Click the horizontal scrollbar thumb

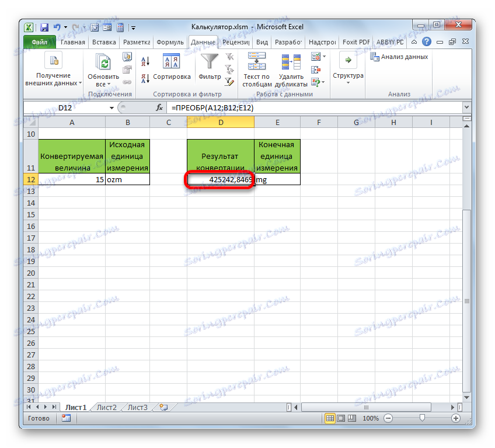coord(366,407)
